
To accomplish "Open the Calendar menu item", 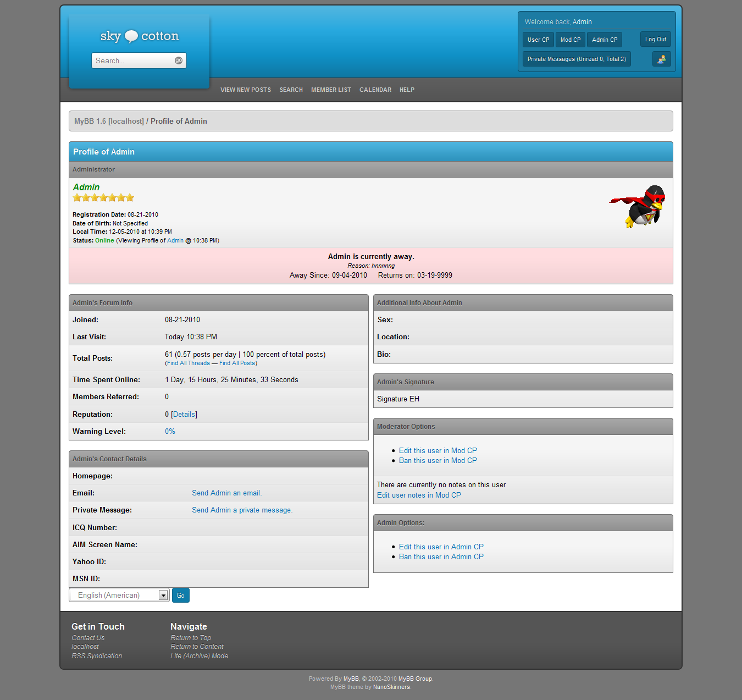I will (375, 90).
